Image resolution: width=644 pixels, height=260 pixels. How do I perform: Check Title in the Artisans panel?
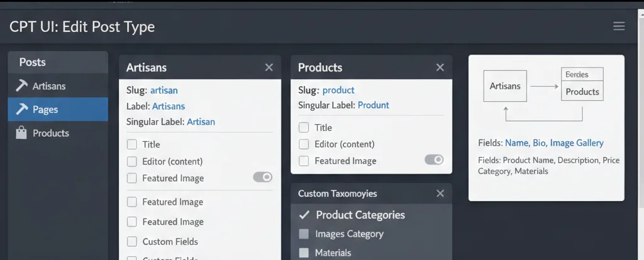tap(132, 144)
